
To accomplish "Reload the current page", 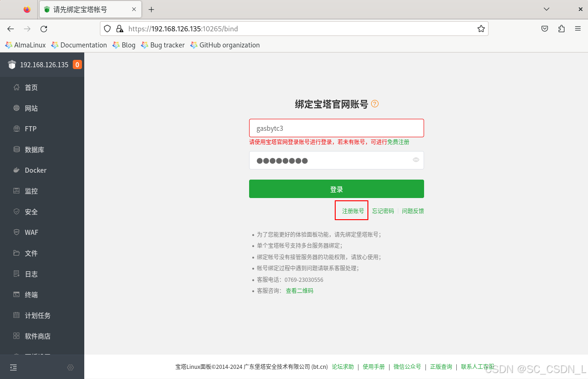I will (44, 29).
